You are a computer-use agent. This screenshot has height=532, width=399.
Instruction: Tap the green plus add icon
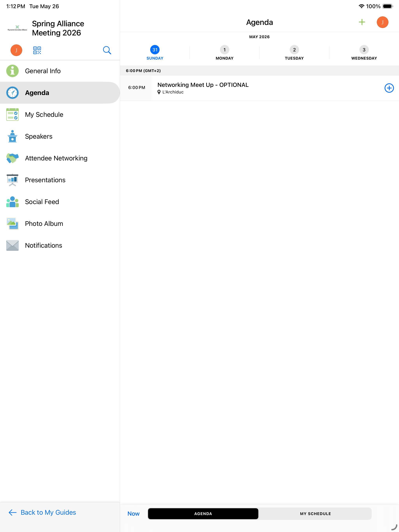[x=362, y=22]
